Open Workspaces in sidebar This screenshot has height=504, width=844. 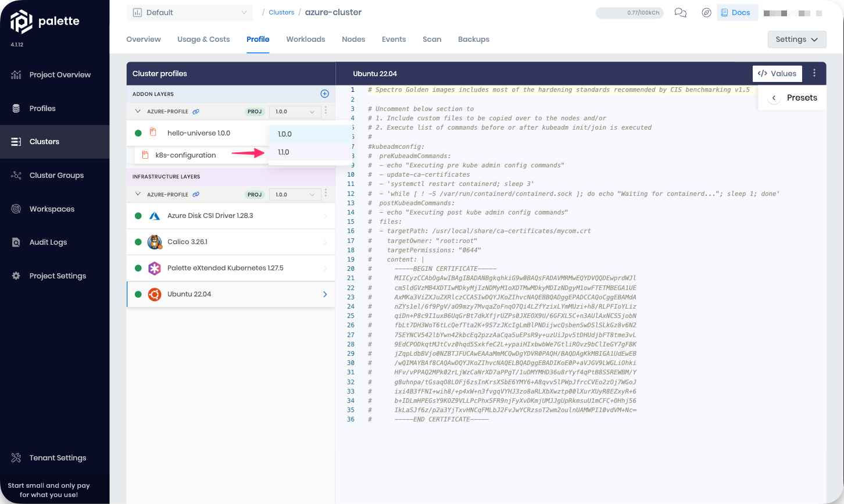click(55, 209)
